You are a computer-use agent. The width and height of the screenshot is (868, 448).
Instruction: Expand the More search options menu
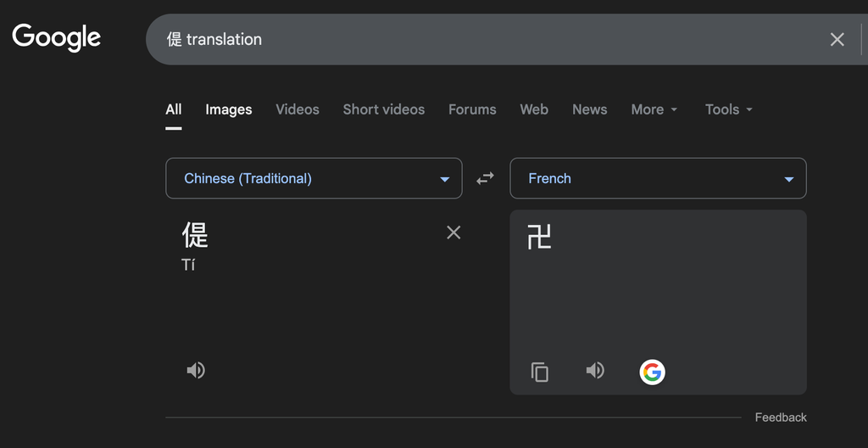click(x=654, y=109)
